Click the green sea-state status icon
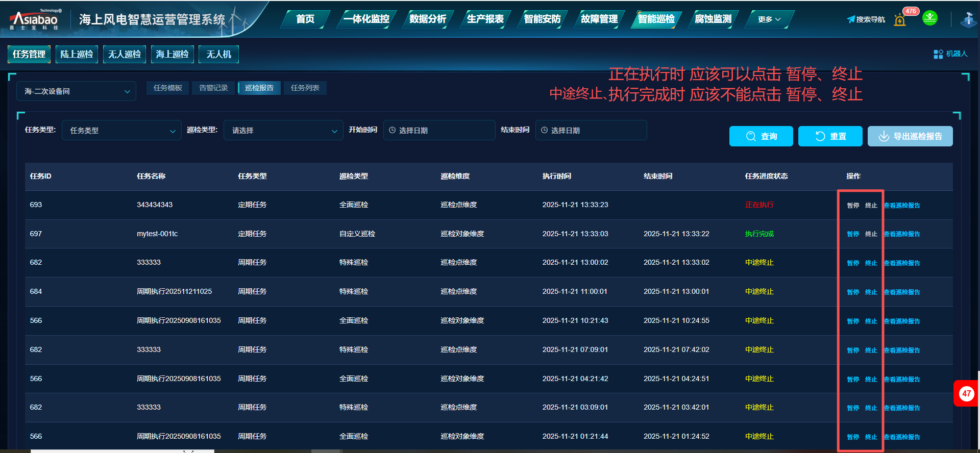Viewport: 980px width, 453px height. coord(929,18)
